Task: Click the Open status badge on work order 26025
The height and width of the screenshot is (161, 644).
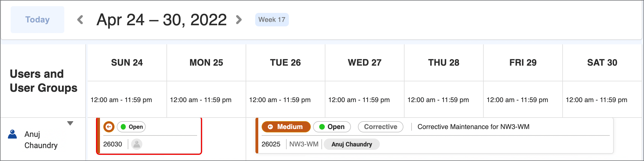Action: (x=332, y=127)
